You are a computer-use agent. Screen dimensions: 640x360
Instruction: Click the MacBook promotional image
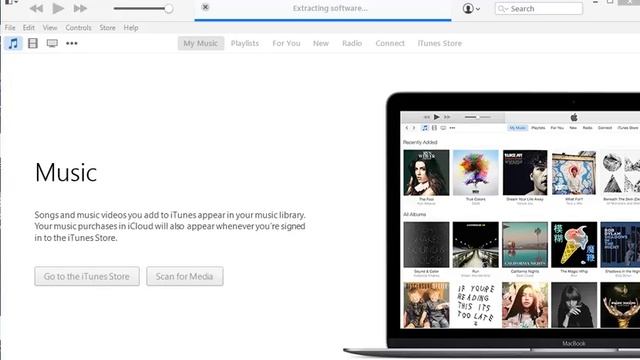(x=492, y=225)
